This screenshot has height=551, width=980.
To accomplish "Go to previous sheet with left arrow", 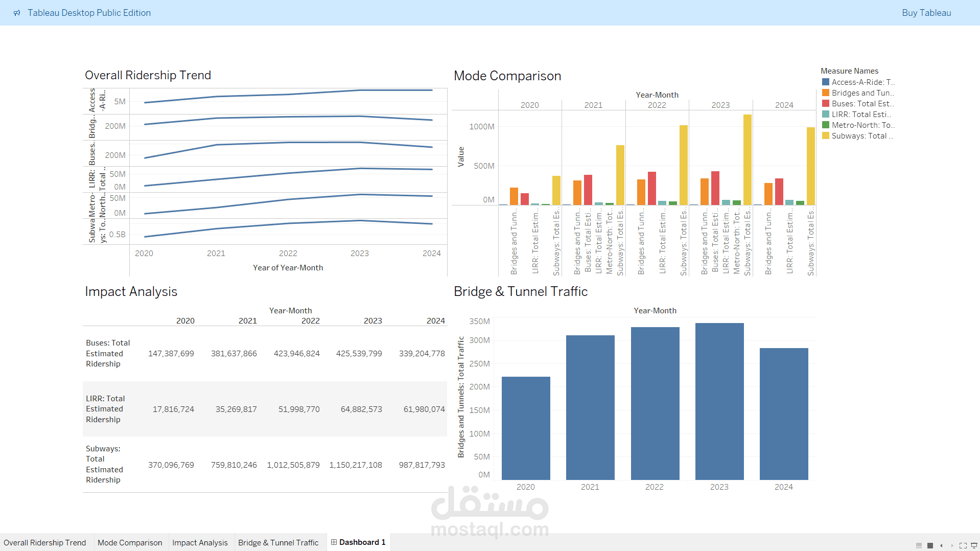I will (x=941, y=545).
